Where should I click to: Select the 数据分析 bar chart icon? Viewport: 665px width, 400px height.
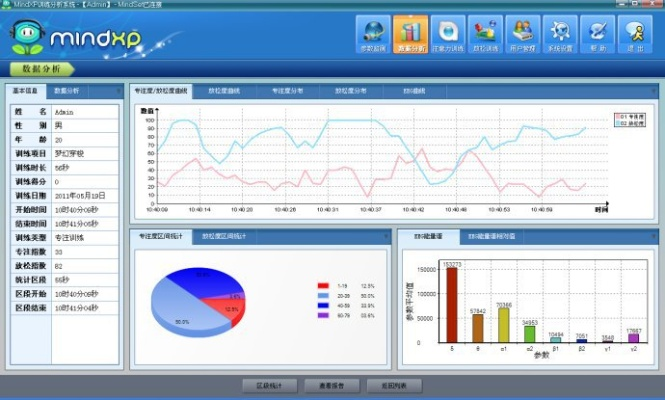pos(411,35)
